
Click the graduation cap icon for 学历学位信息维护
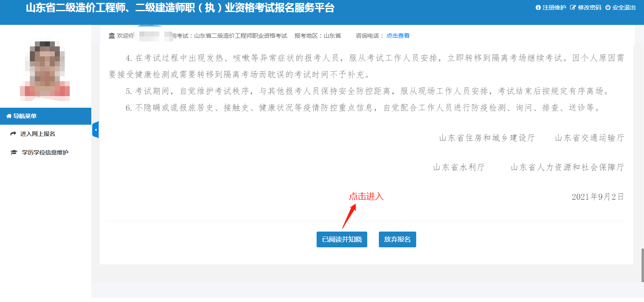[14, 152]
